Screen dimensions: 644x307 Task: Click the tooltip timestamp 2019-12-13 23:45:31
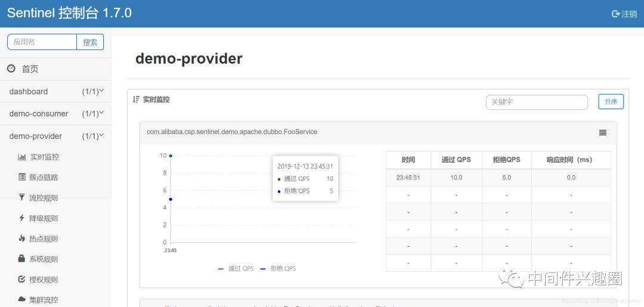[x=305, y=166]
